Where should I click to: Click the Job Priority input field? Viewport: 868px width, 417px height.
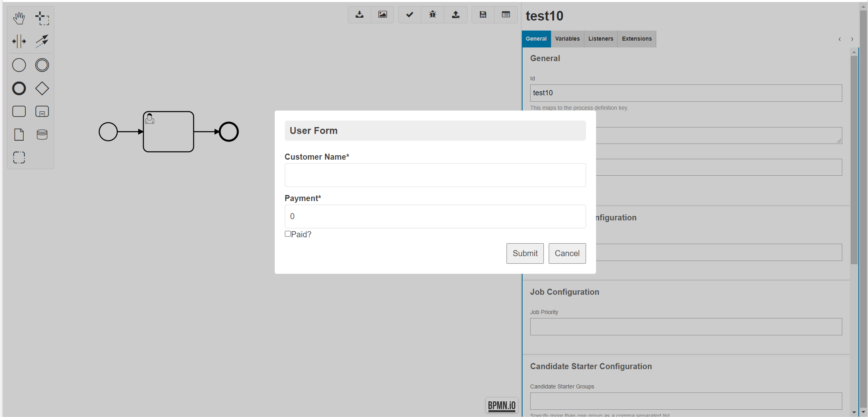686,327
